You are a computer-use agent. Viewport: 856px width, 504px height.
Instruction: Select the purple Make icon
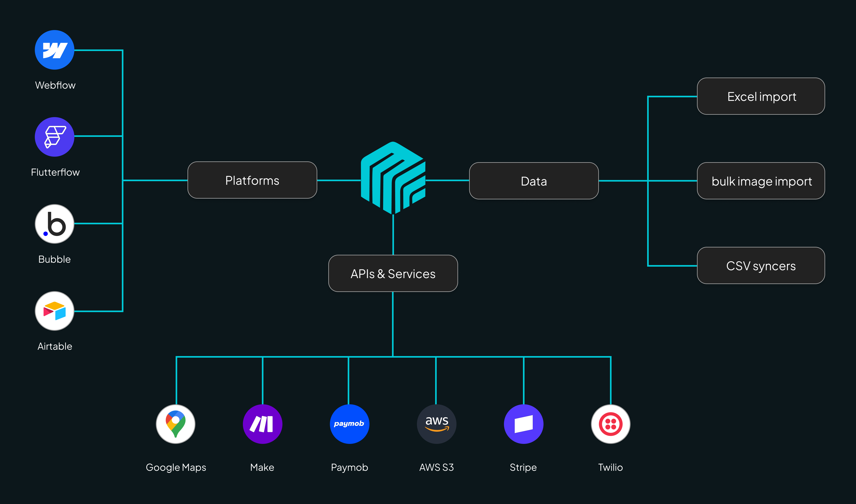click(x=262, y=424)
